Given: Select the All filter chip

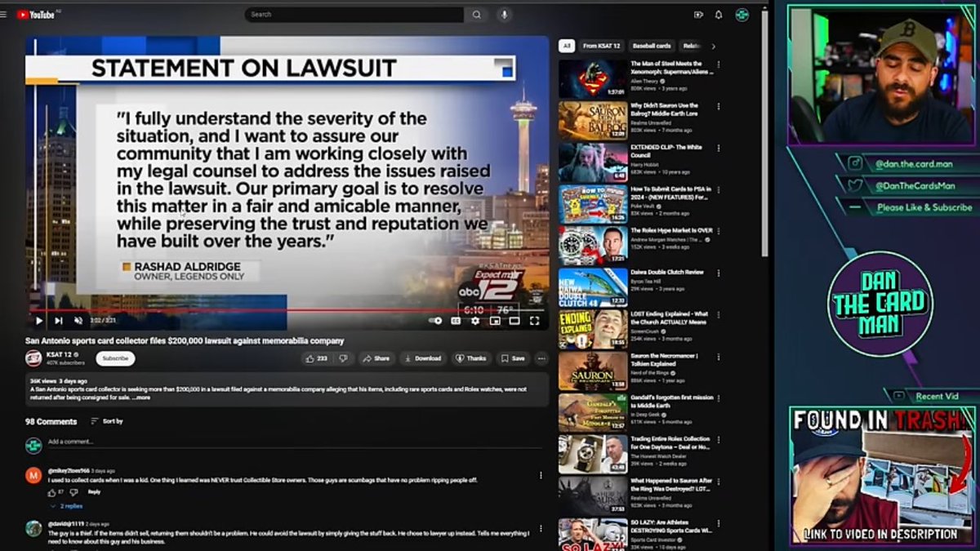Looking at the screenshot, I should tap(567, 46).
